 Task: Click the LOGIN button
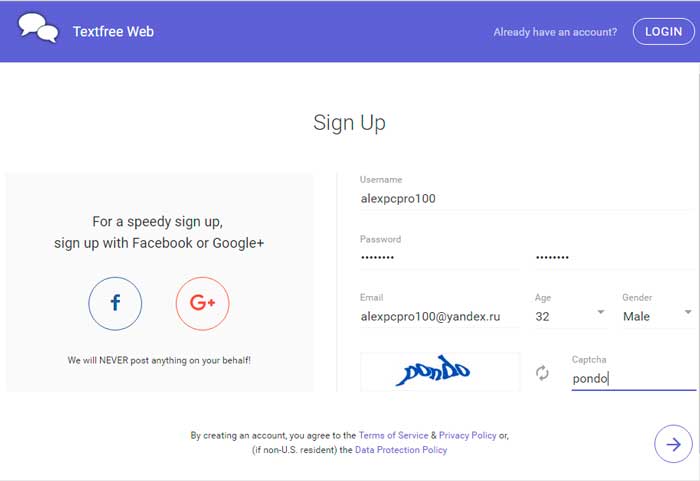[x=663, y=32]
